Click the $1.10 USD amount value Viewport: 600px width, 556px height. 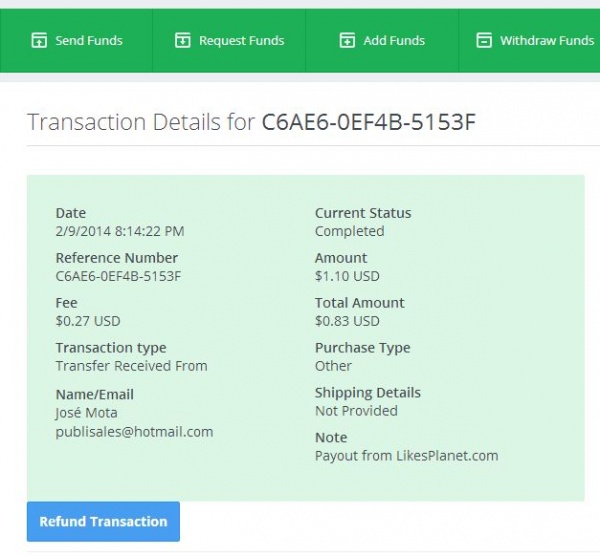[x=347, y=276]
